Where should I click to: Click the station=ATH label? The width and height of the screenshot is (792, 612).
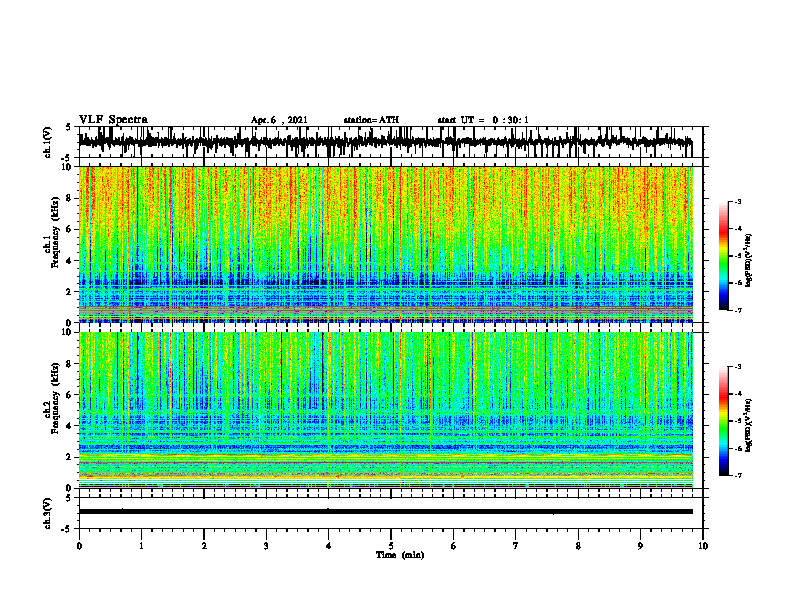click(x=371, y=120)
